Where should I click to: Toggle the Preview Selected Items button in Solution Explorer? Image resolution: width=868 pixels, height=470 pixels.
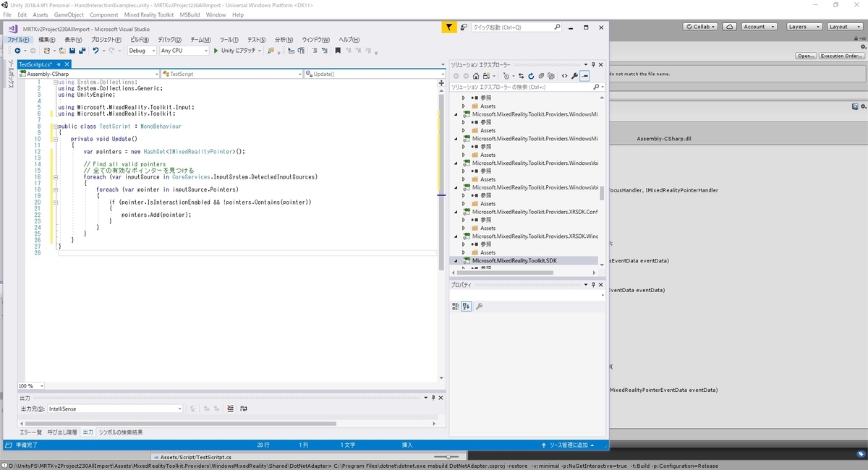tap(584, 76)
